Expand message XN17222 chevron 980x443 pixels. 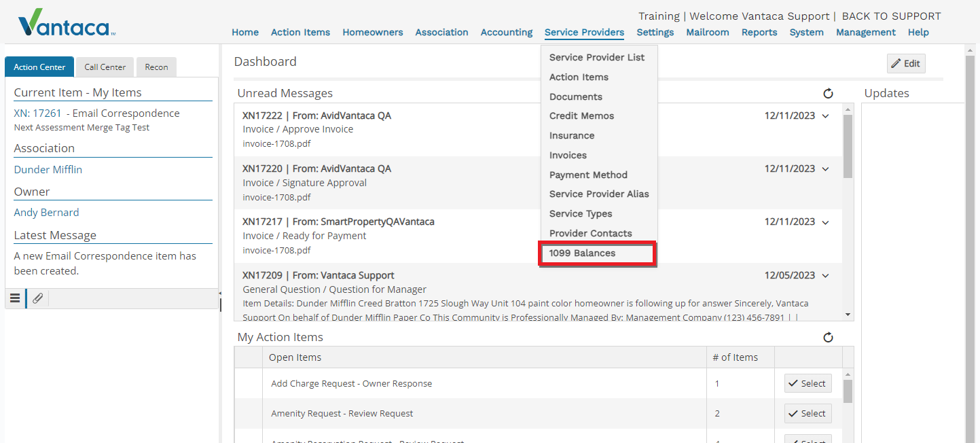pyautogui.click(x=826, y=116)
